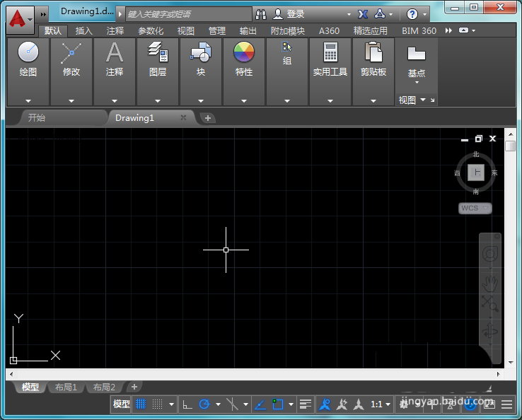Open the 特性 (Properties) color wheel icon

[x=244, y=52]
